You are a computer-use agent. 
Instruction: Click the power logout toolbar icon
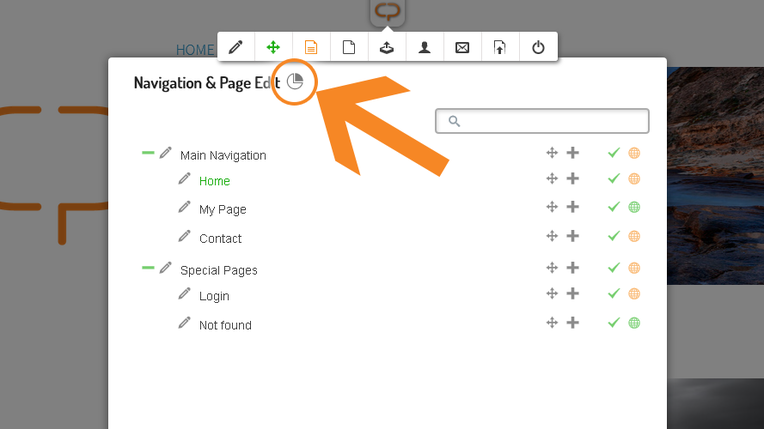[538, 47]
